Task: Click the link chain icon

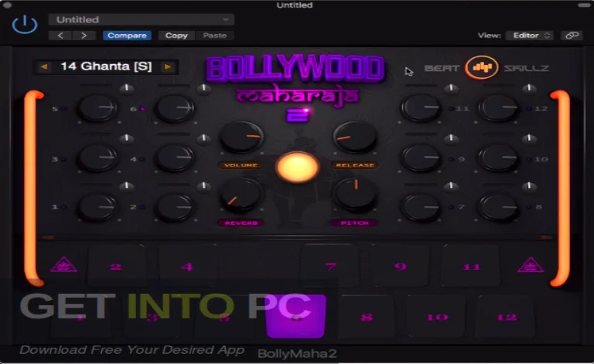Action: [x=572, y=36]
